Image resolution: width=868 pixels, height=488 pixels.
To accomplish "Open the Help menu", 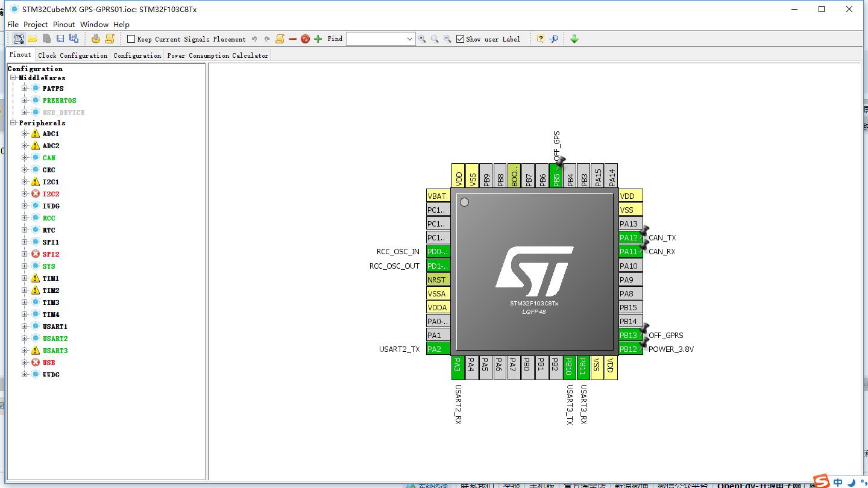I will click(x=121, y=25).
